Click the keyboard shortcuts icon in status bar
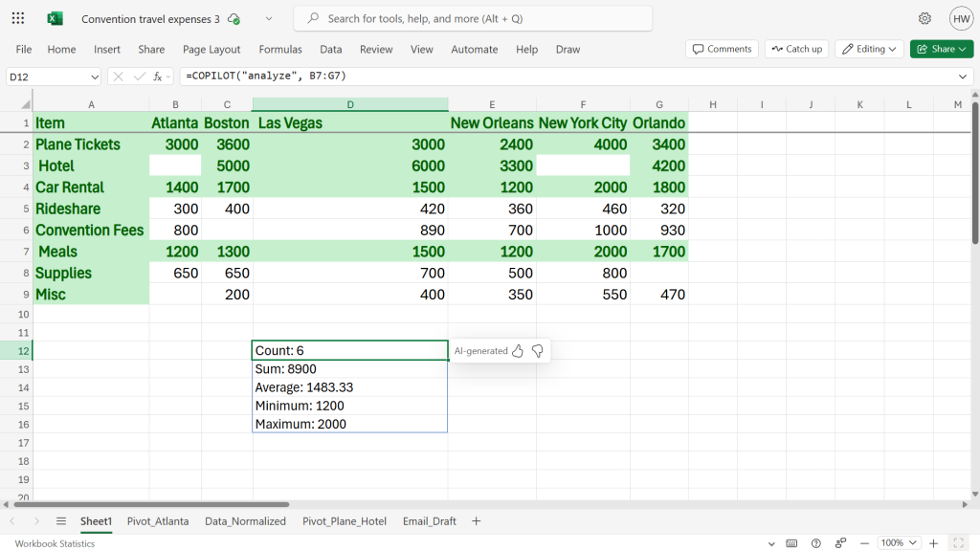Viewport: 980px width, 551px height. coord(791,542)
